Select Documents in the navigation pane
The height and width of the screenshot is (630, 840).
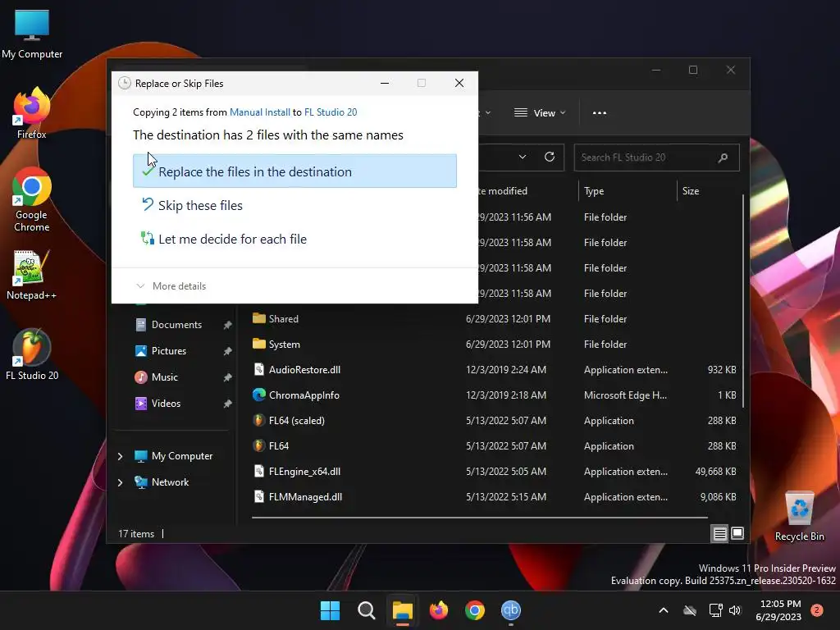[176, 325]
